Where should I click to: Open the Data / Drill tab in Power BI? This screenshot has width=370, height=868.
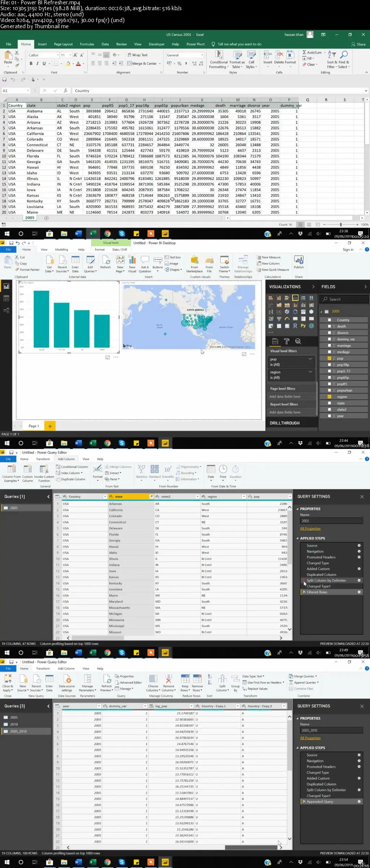[x=120, y=250]
